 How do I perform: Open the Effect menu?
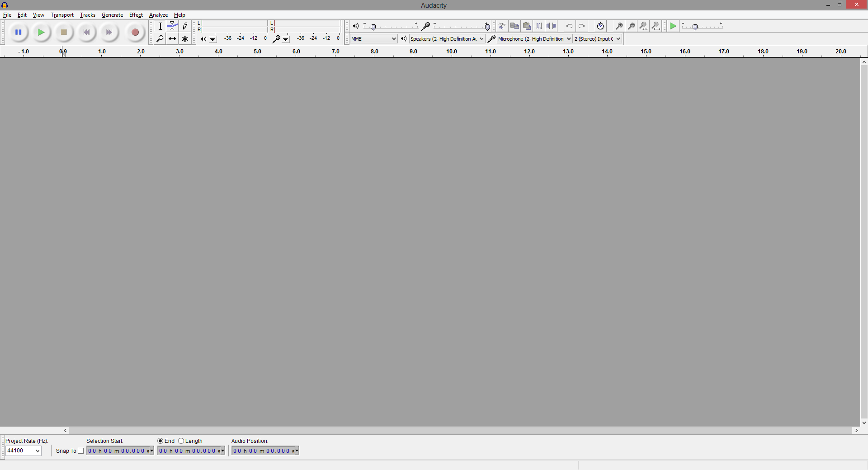point(136,15)
